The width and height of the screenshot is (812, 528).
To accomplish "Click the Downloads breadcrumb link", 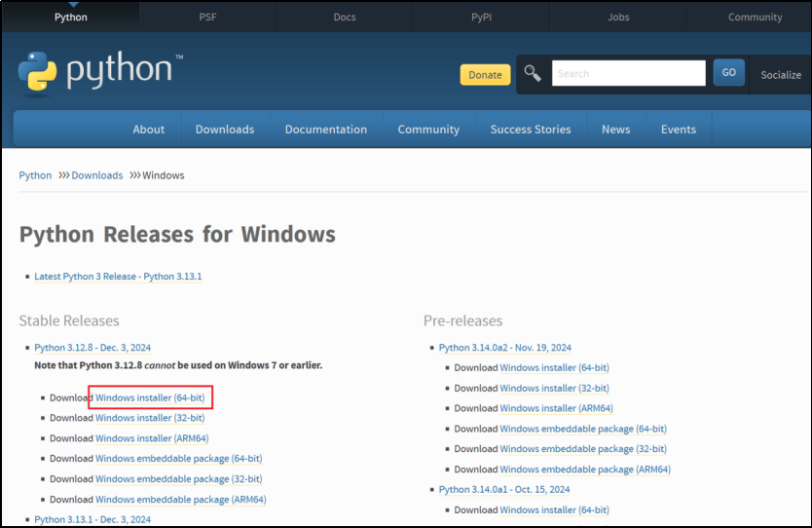I will pyautogui.click(x=96, y=175).
